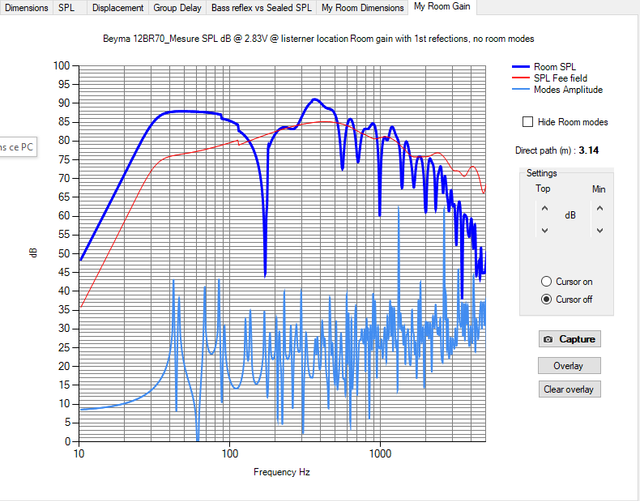The height and width of the screenshot is (501, 640).
Task: Click the Room SPL legend label
Action: pos(554,67)
